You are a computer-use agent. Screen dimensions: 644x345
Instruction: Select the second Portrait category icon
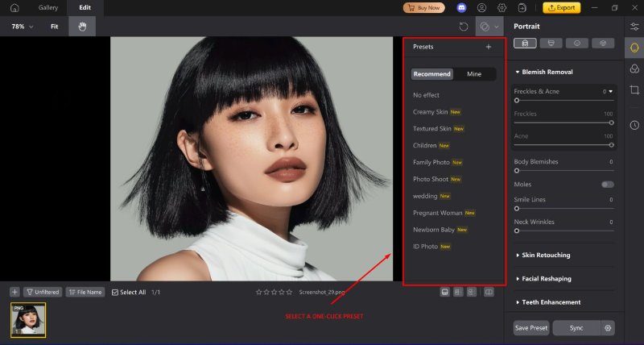click(551, 44)
